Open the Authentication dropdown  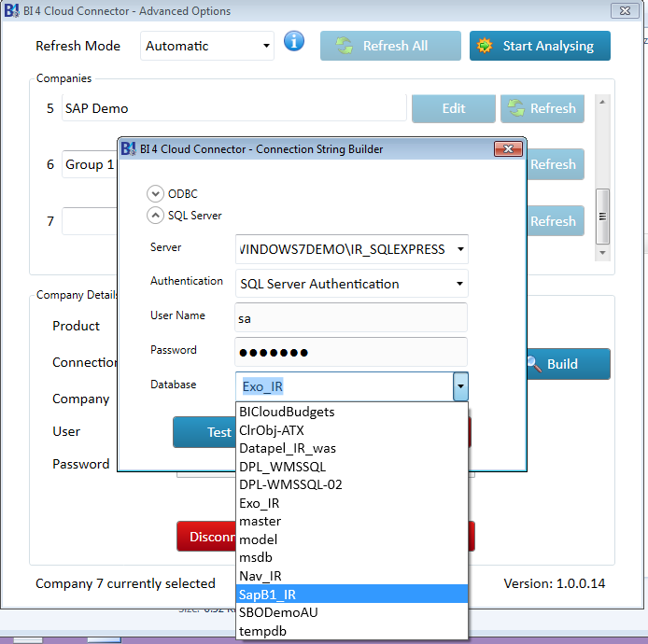tap(351, 284)
